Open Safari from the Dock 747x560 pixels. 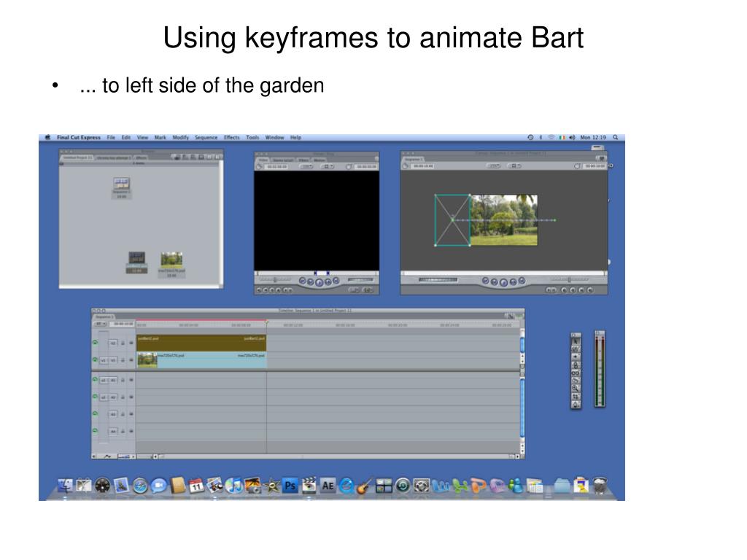pos(140,486)
